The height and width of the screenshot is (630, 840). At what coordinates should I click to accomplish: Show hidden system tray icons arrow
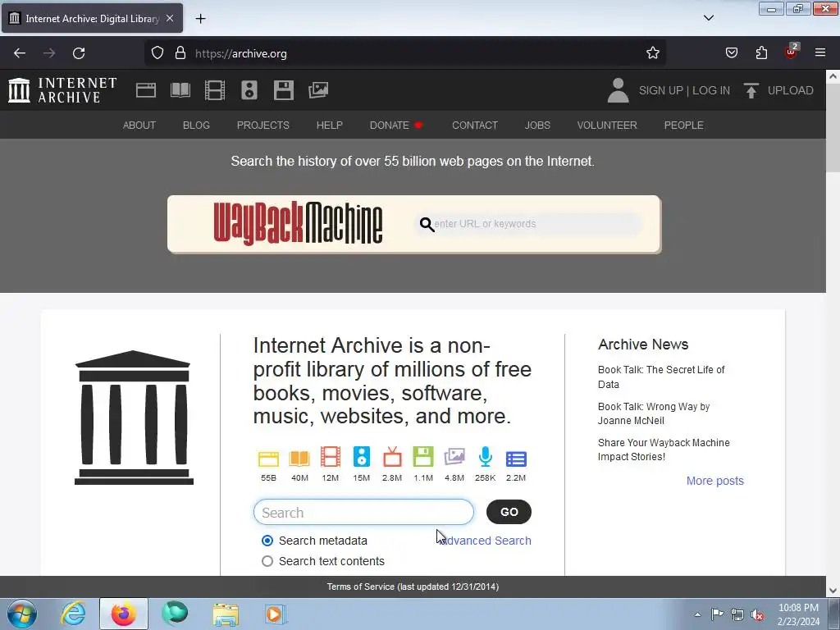697,614
